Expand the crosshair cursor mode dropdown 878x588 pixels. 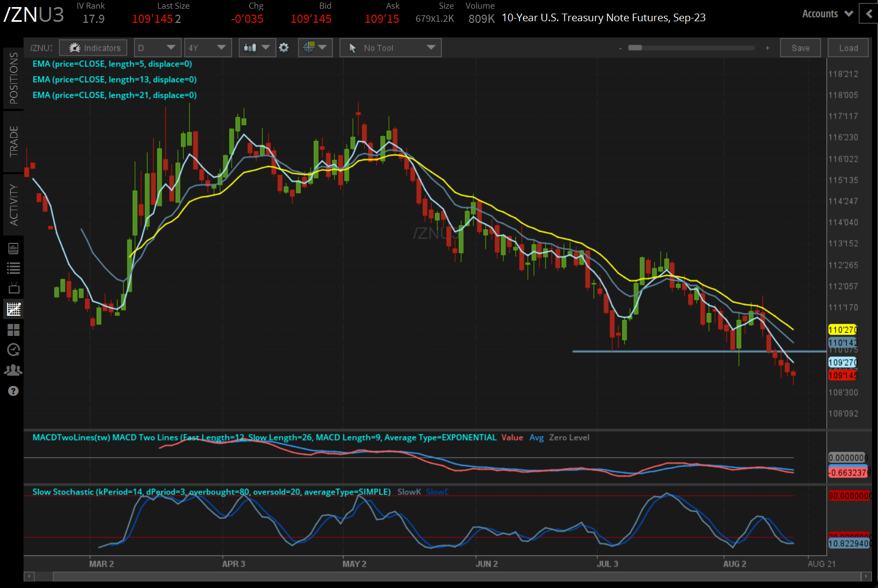(x=315, y=48)
